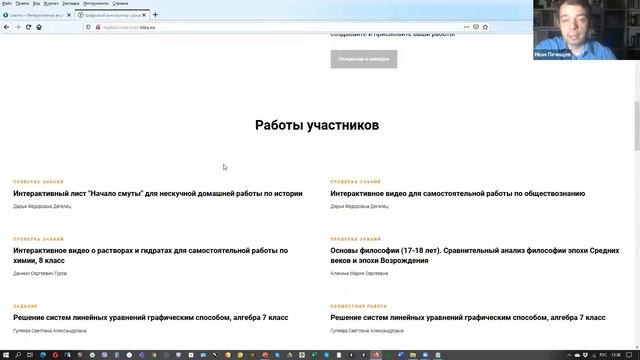Click the gray Положение о конкурсе button

pos(364,59)
